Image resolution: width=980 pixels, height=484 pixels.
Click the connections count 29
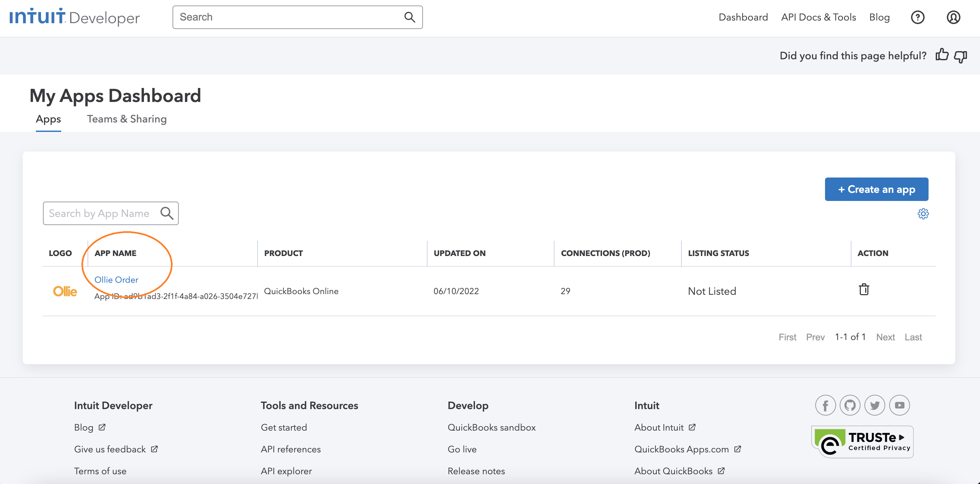point(565,291)
